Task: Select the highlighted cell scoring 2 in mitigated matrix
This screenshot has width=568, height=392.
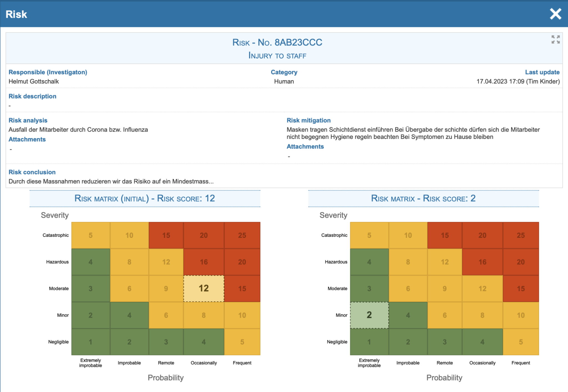Action: (x=369, y=315)
